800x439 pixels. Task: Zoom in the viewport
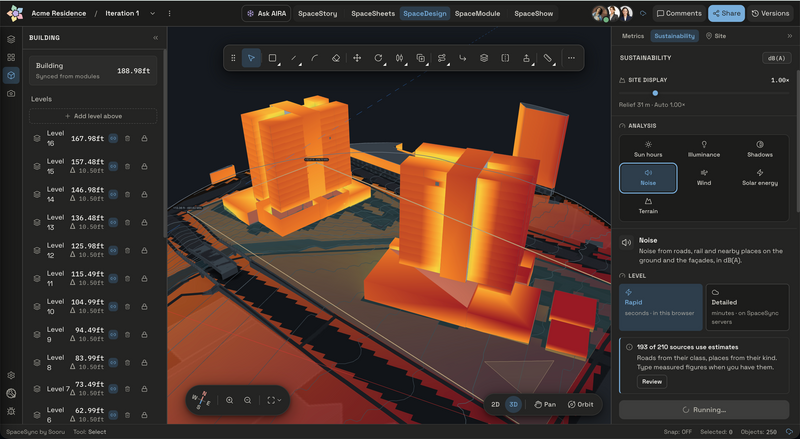coord(230,400)
